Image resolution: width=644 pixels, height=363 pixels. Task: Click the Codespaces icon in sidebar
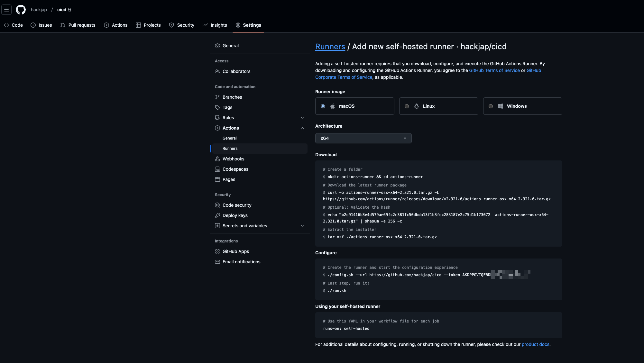[x=217, y=169]
